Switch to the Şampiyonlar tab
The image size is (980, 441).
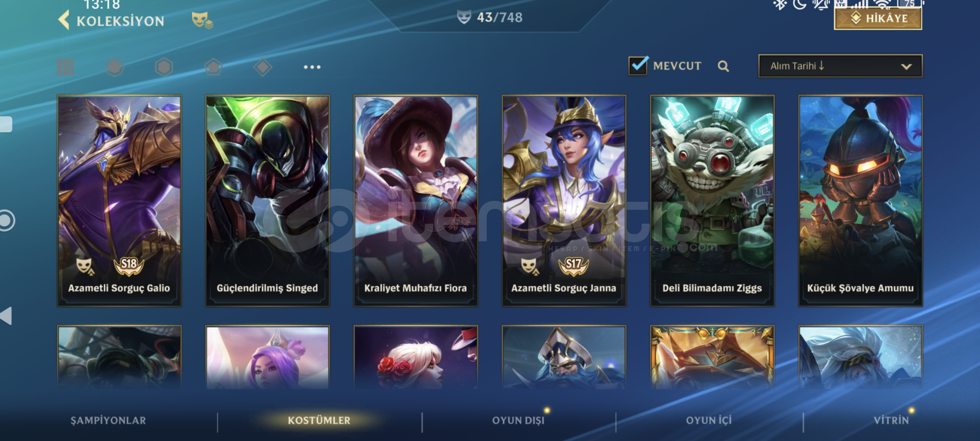point(108,421)
